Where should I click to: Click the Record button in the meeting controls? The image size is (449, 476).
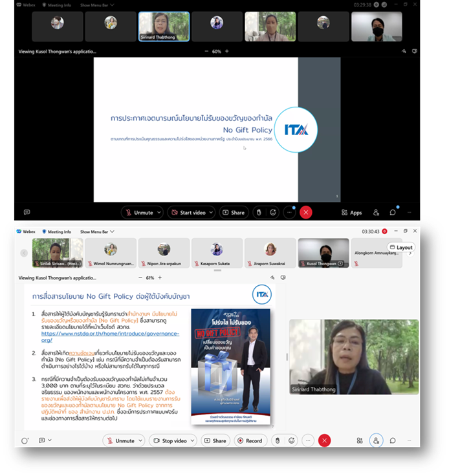(x=250, y=440)
